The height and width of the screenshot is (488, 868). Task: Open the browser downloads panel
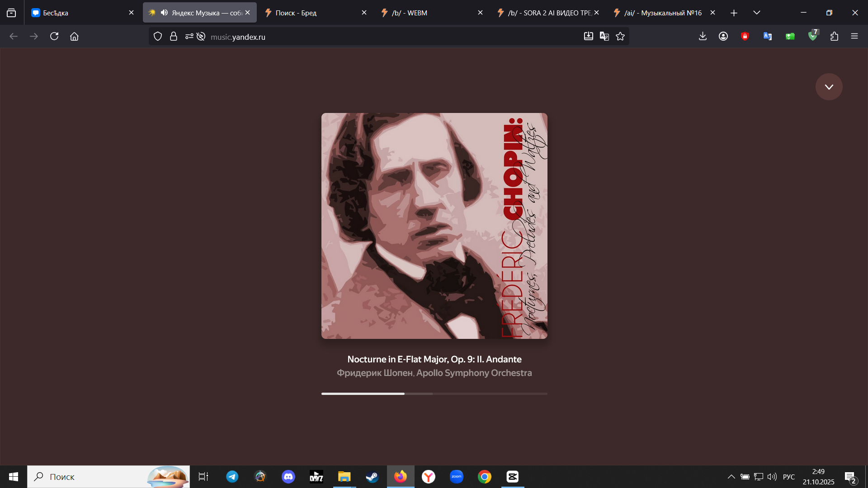click(703, 37)
